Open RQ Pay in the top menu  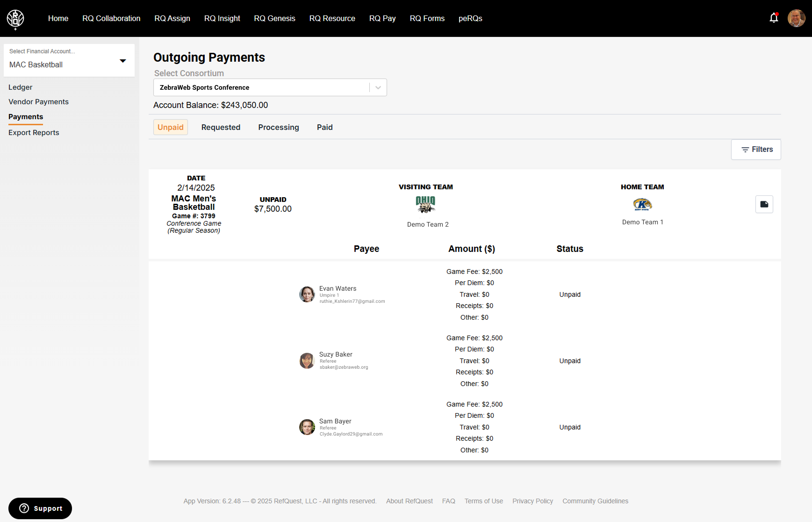point(382,18)
